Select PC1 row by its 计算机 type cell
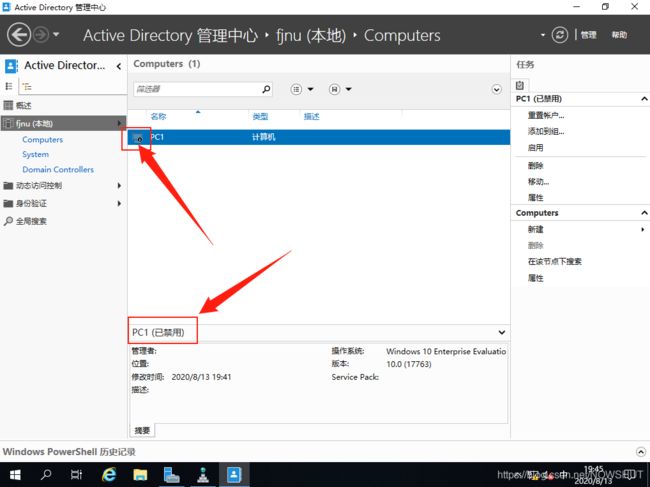Viewport: 650px width, 487px height. [x=264, y=137]
